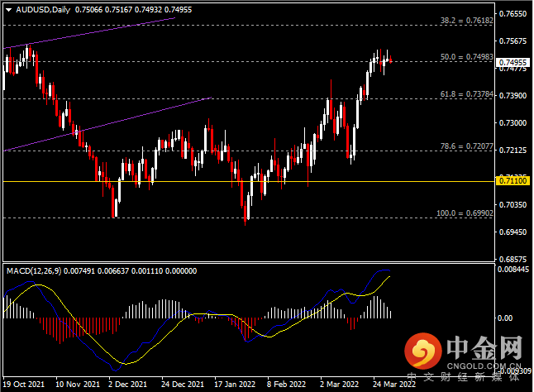Click the 0.76550 price axis label

pyautogui.click(x=513, y=13)
